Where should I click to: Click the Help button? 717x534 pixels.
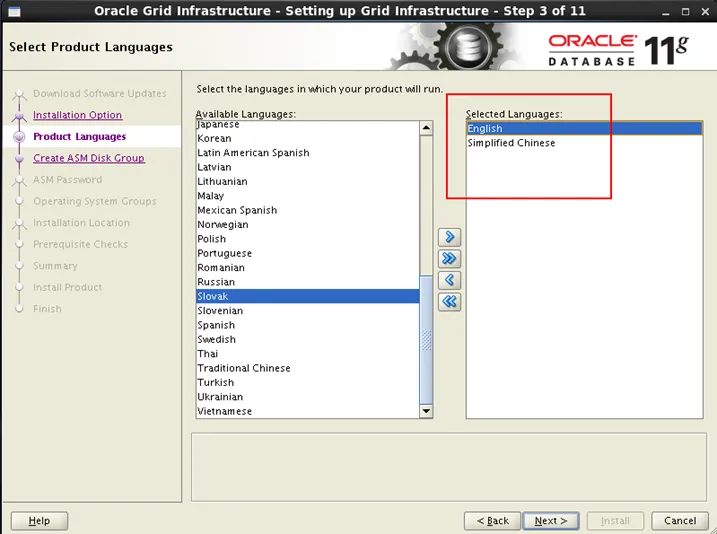click(x=39, y=521)
